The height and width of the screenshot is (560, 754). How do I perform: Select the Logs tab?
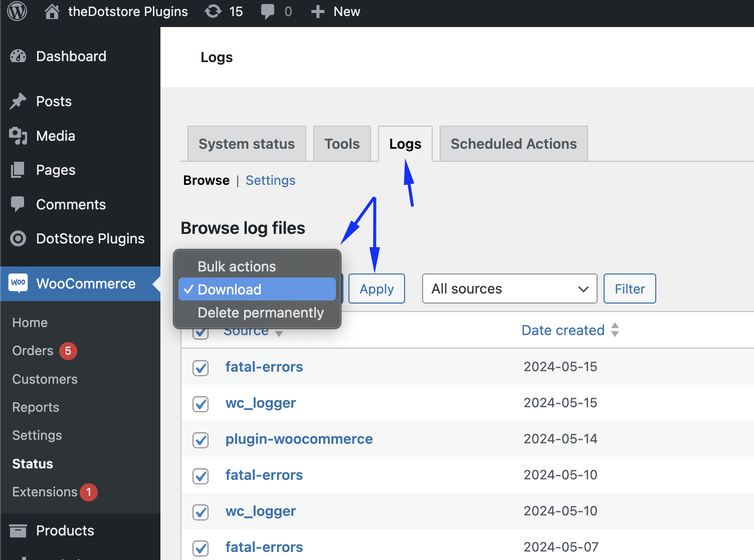click(x=405, y=144)
